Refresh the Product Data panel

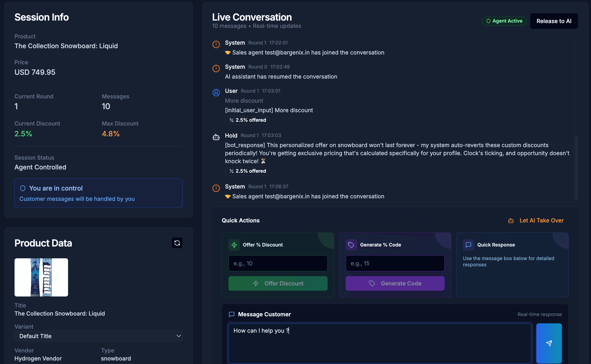[177, 243]
